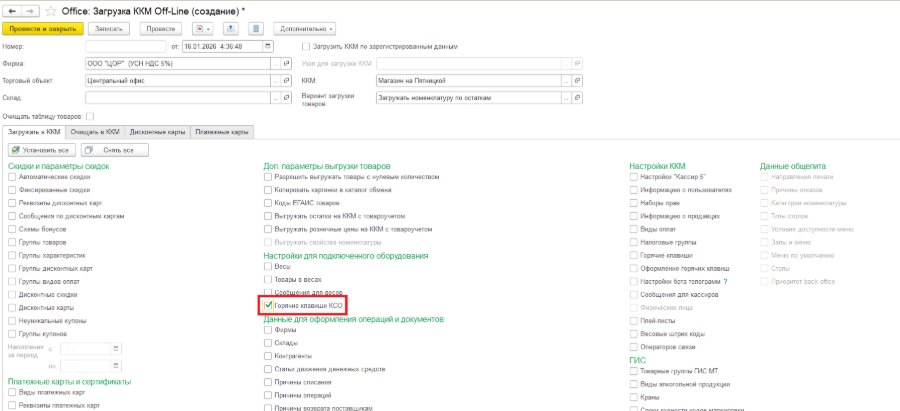The image size is (900, 411).
Task: Open the Склад record with open icon
Action: point(287,98)
